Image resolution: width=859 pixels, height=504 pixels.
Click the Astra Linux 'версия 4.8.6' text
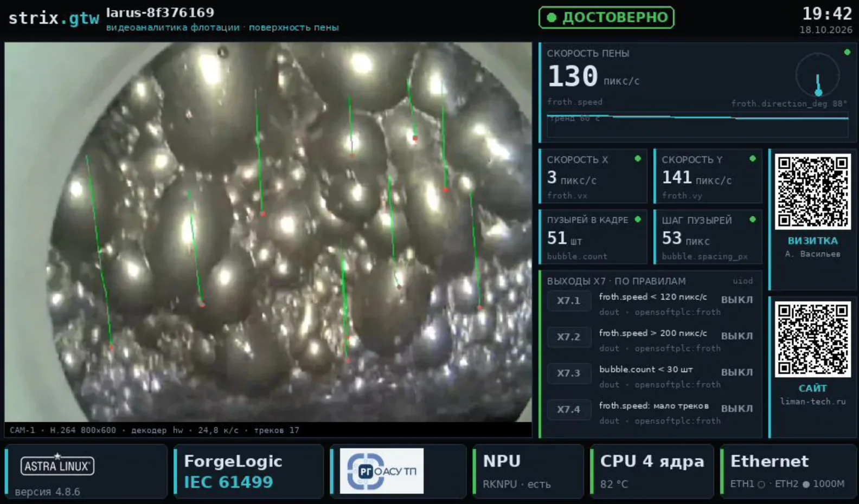47,492
